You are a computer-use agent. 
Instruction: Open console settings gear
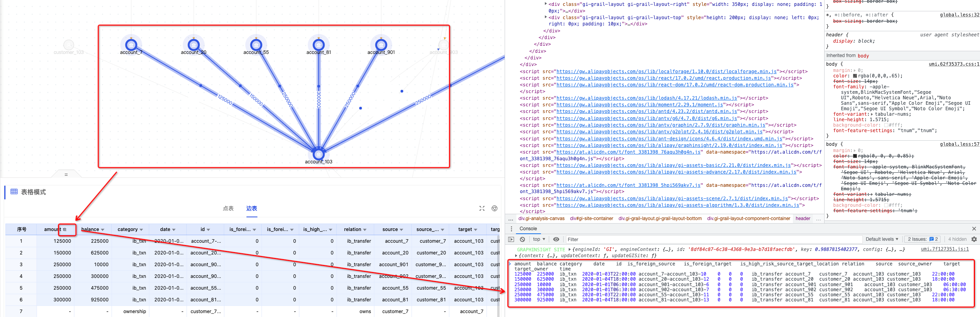pos(974,239)
